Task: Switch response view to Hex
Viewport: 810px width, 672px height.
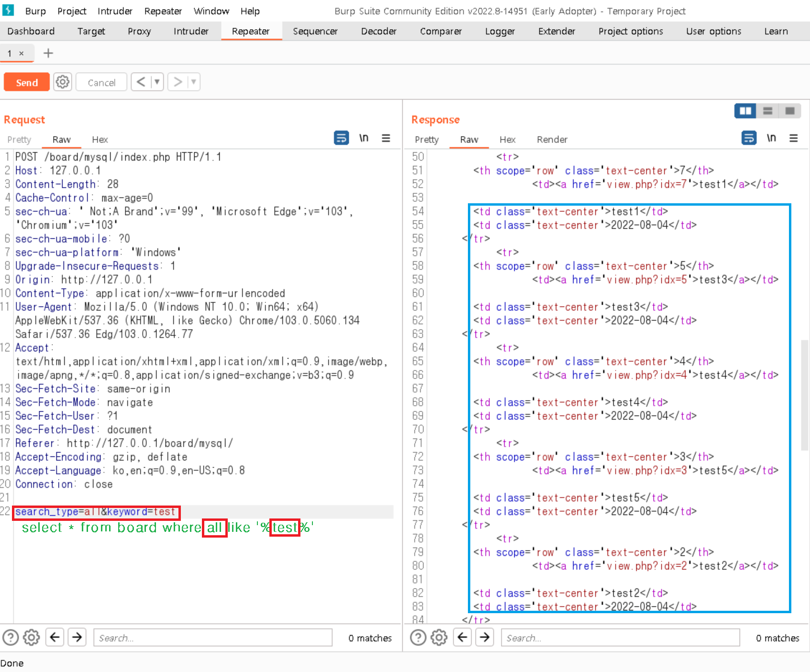Action: (x=508, y=139)
